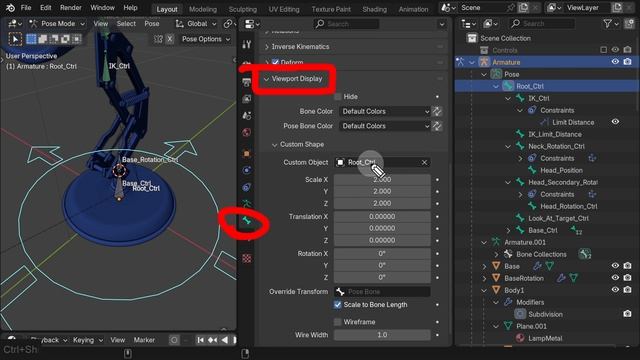
Task: Open the Edit menu
Action: [46, 8]
